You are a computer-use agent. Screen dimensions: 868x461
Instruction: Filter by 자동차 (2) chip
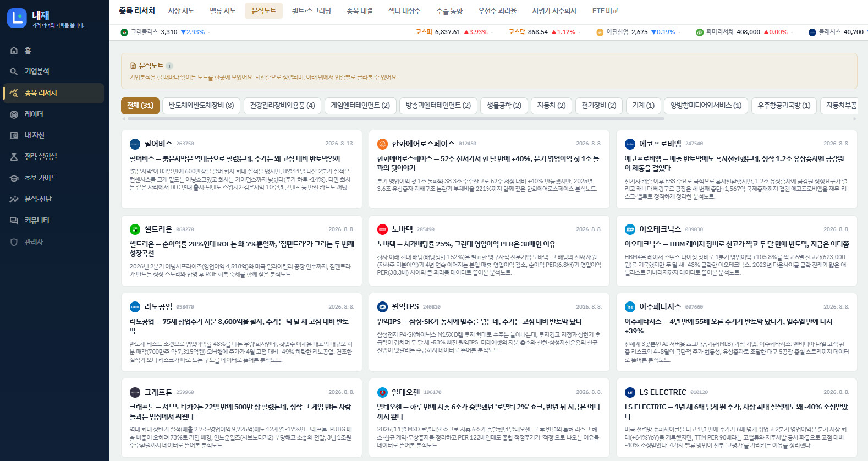pos(551,106)
